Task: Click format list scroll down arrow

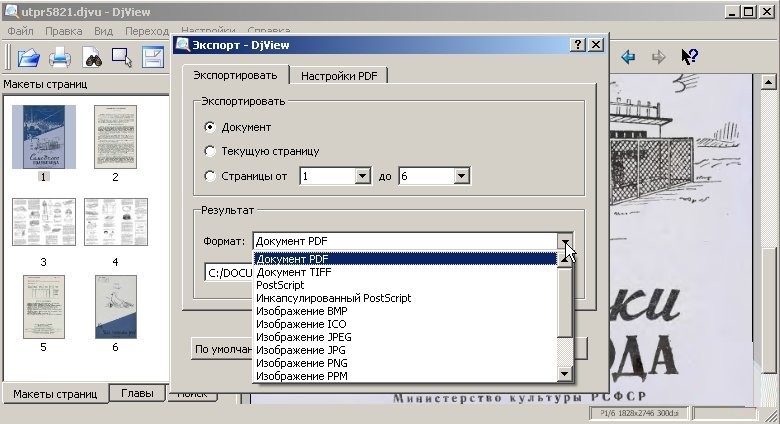Action: [x=565, y=374]
